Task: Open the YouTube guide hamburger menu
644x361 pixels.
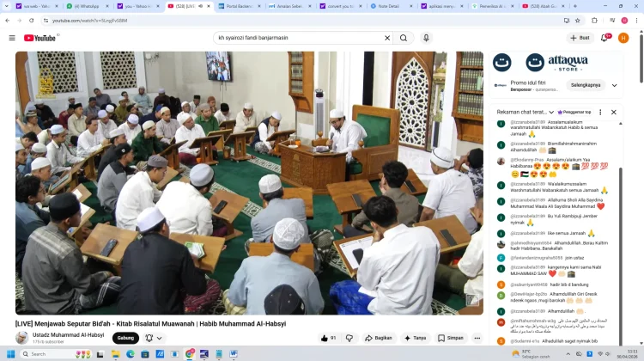Action: point(12,38)
